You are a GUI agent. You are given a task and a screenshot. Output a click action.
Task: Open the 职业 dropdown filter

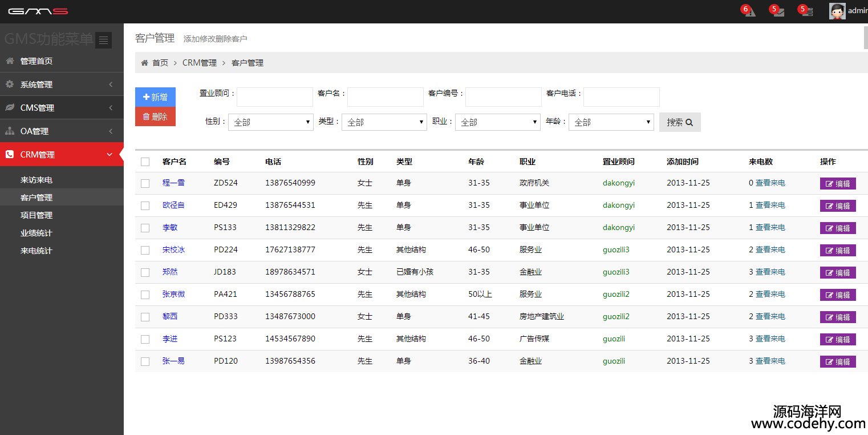pos(497,122)
